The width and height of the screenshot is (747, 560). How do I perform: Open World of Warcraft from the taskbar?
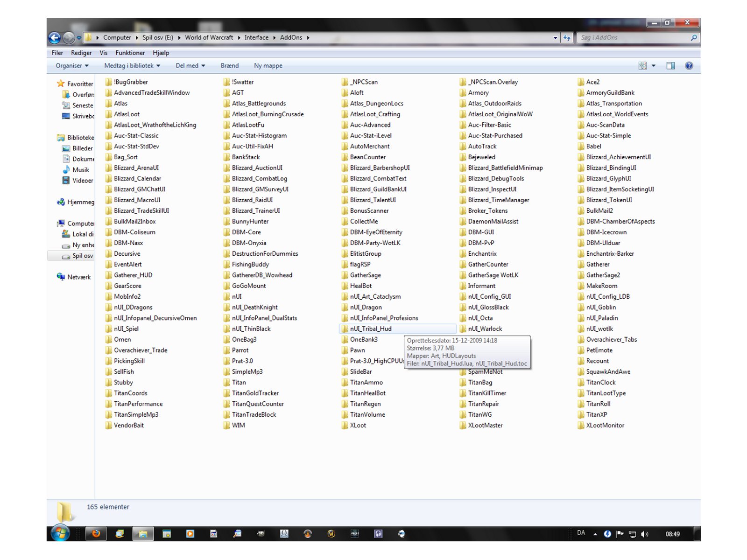331,533
